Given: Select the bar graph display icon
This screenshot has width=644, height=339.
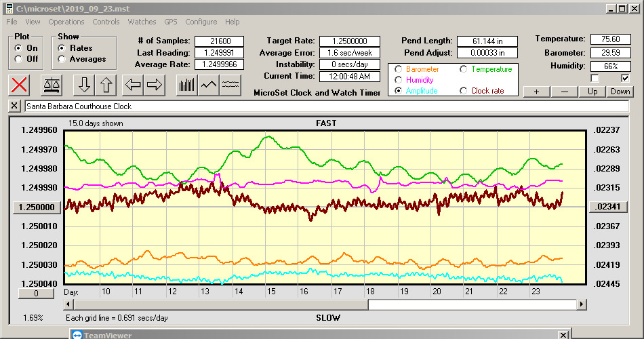Looking at the screenshot, I should point(187,85).
